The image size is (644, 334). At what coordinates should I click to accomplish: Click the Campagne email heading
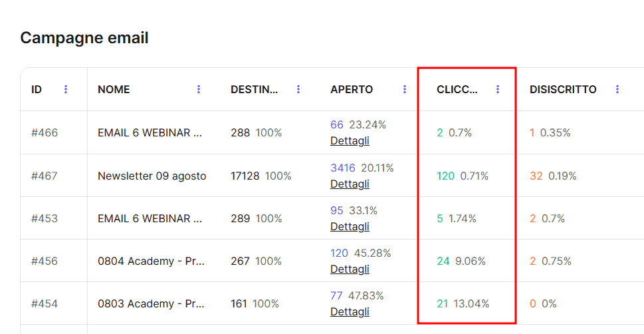tap(84, 38)
